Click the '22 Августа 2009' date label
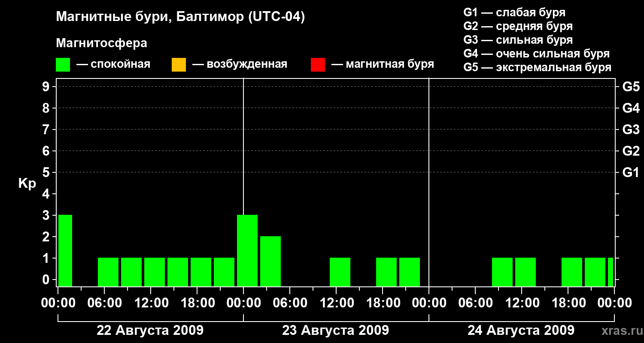This screenshot has height=343, width=644. 150,331
